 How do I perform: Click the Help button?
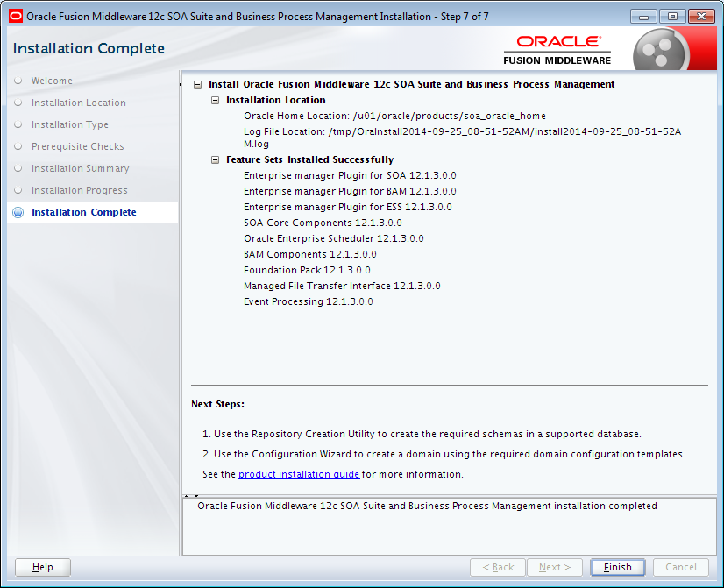(x=42, y=567)
